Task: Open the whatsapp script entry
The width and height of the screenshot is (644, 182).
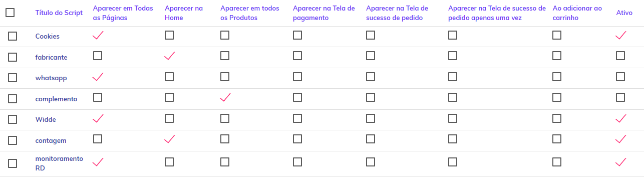Action: tap(51, 78)
